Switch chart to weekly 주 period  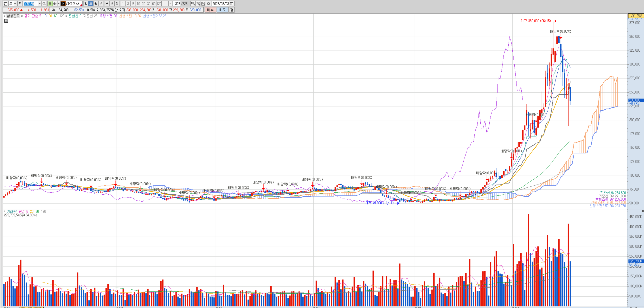tap(91, 3)
